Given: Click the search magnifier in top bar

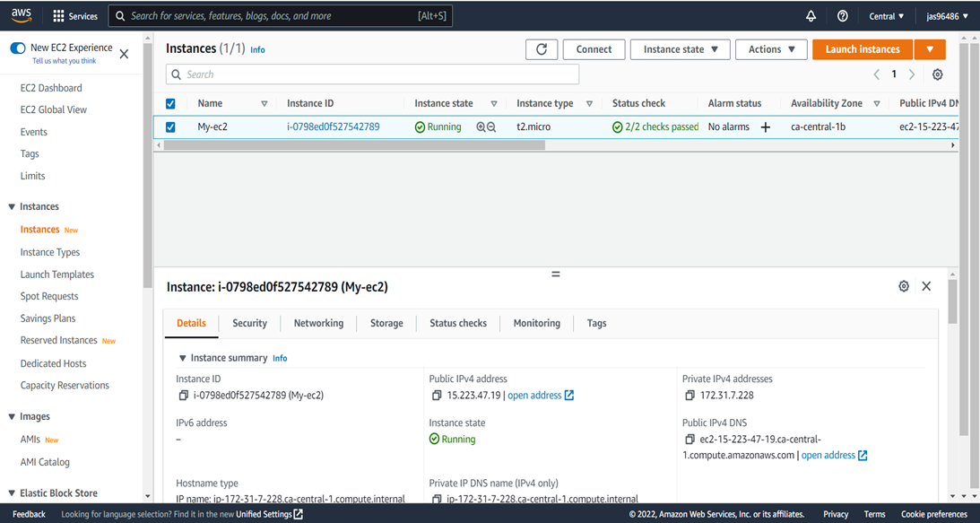Looking at the screenshot, I should (120, 16).
